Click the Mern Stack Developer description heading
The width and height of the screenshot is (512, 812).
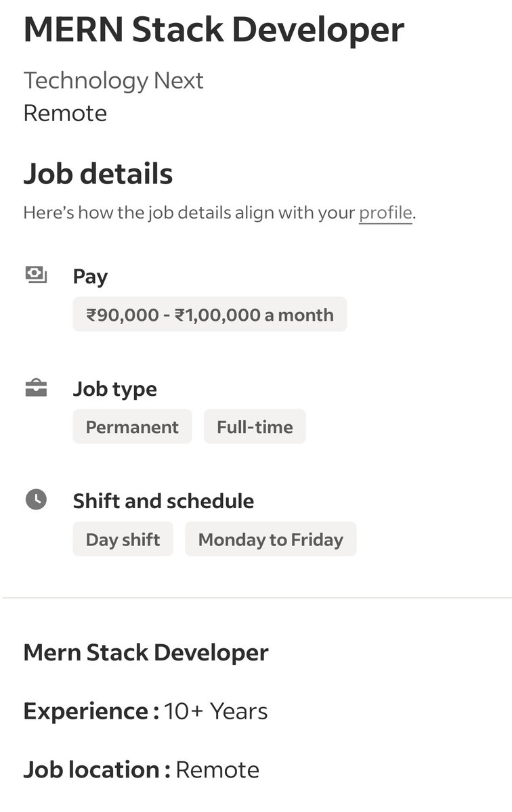click(146, 653)
